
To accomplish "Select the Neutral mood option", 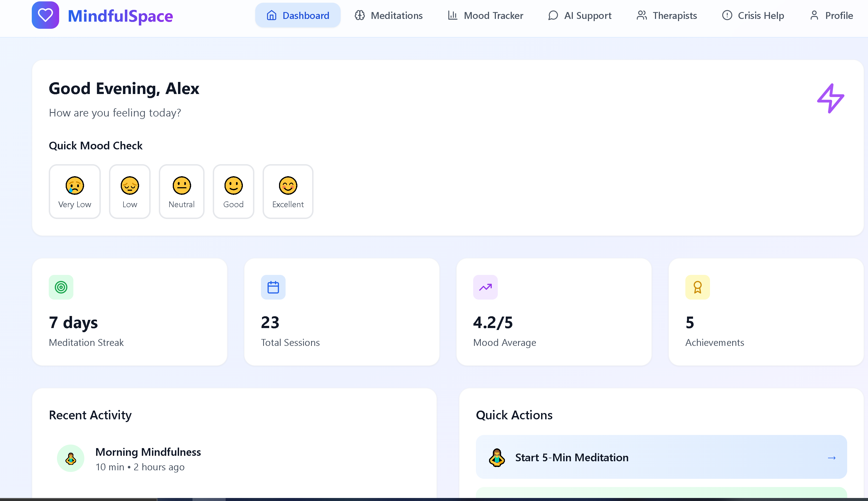I will pos(182,192).
